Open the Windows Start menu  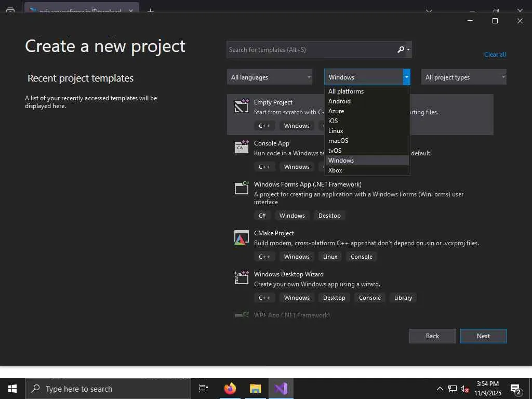[12, 389]
